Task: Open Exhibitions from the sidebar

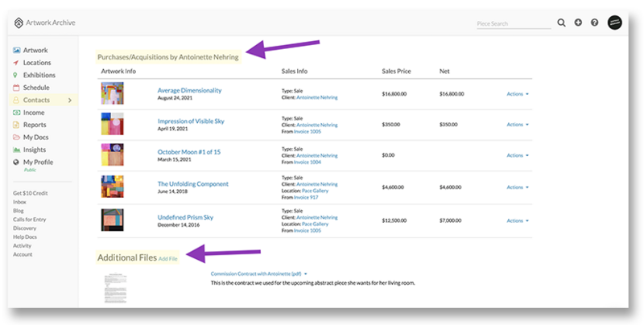Action: pyautogui.click(x=39, y=75)
